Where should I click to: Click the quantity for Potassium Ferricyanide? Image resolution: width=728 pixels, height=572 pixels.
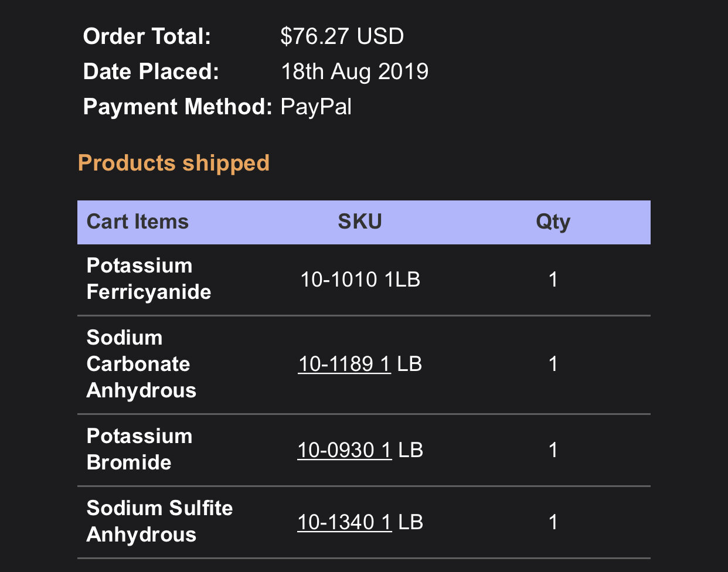[x=553, y=280]
